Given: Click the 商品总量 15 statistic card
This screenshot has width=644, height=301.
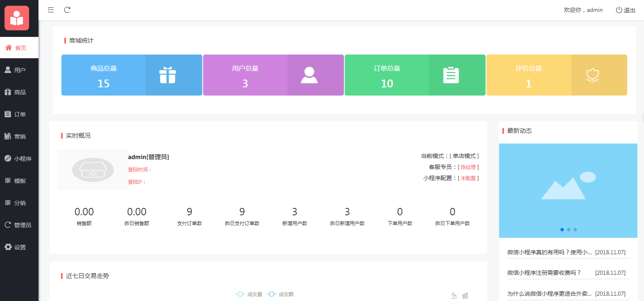Looking at the screenshot, I should (132, 75).
